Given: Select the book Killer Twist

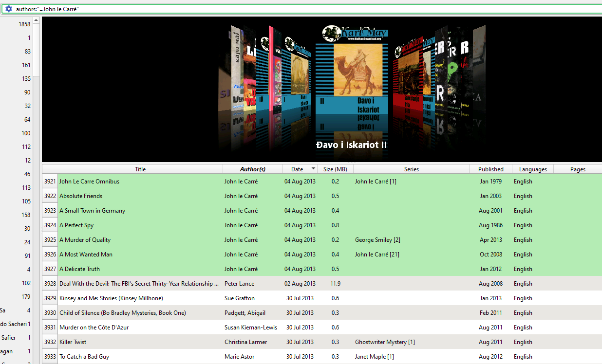Looking at the screenshot, I should 73,342.
